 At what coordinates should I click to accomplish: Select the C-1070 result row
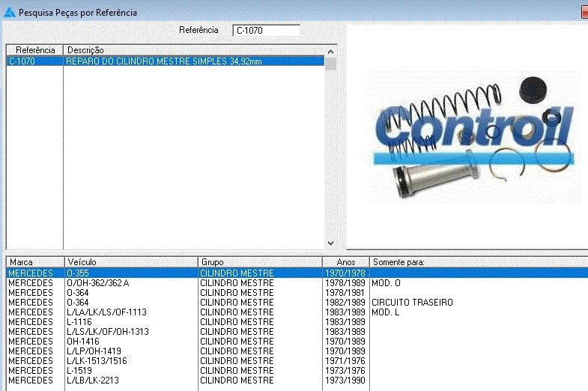(x=165, y=61)
